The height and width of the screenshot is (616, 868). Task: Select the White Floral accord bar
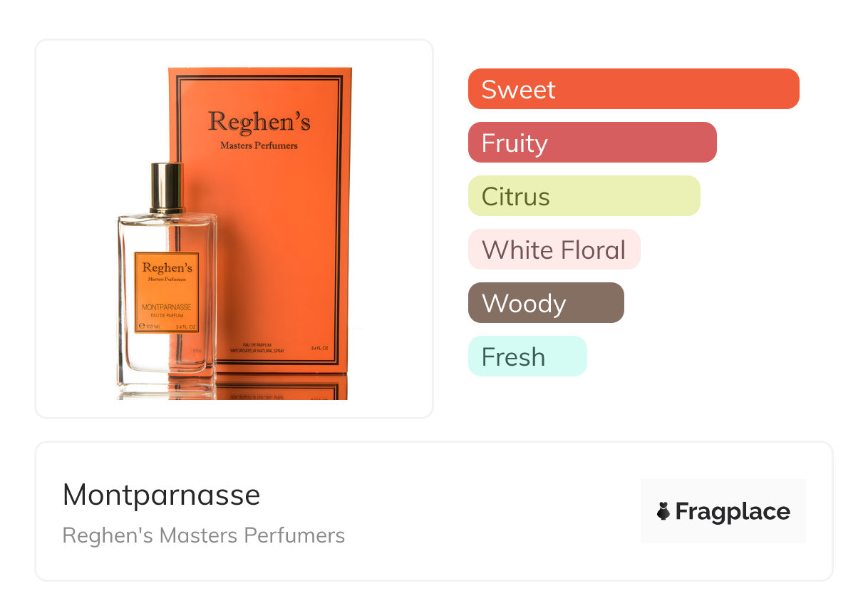click(x=554, y=250)
